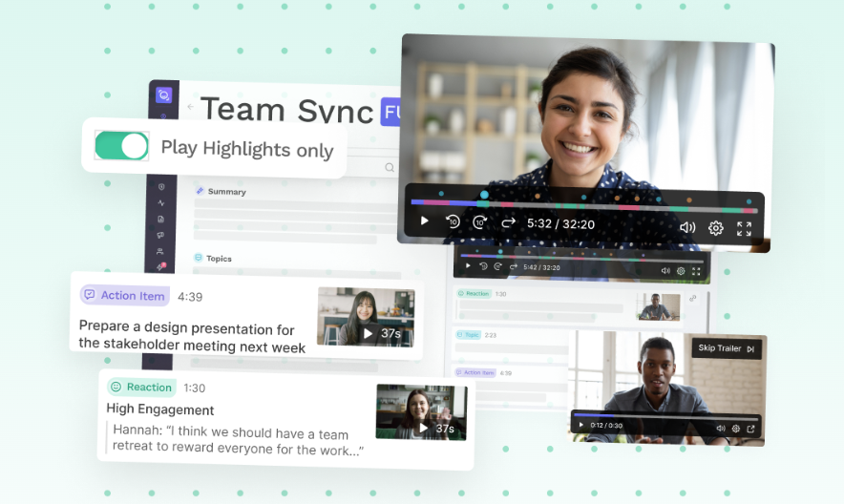The width and height of the screenshot is (844, 504).
Task: Click the Action Item tag on the front card
Action: 125,295
